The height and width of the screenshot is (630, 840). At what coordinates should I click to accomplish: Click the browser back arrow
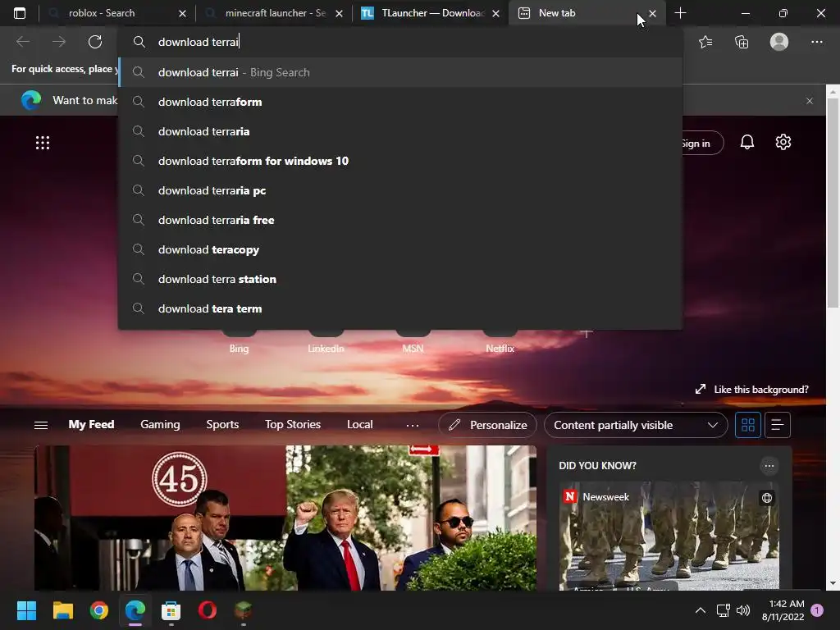(22, 41)
